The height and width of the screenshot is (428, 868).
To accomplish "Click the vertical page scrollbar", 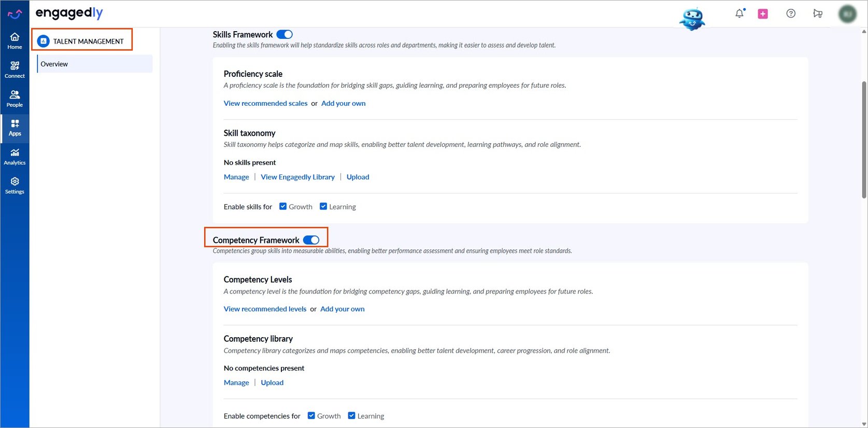I will click(864, 140).
